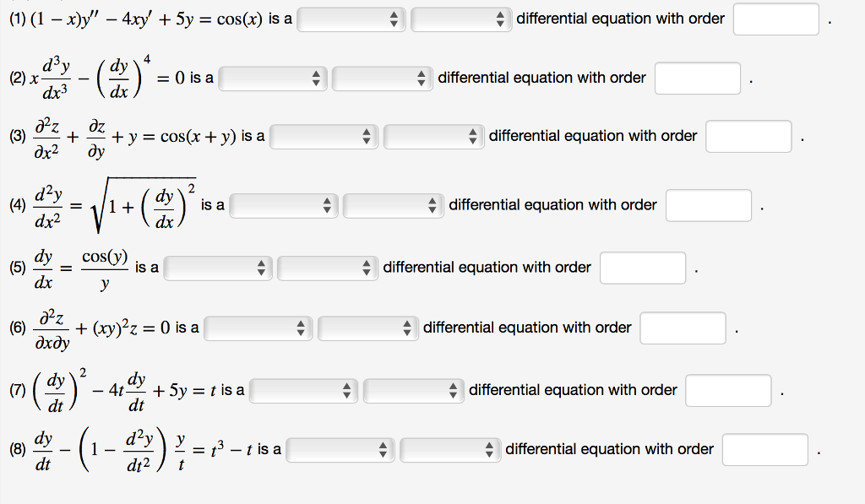Screen dimensions: 865x504
Task: Open the second dropdown for equation (6)
Action: click(369, 328)
